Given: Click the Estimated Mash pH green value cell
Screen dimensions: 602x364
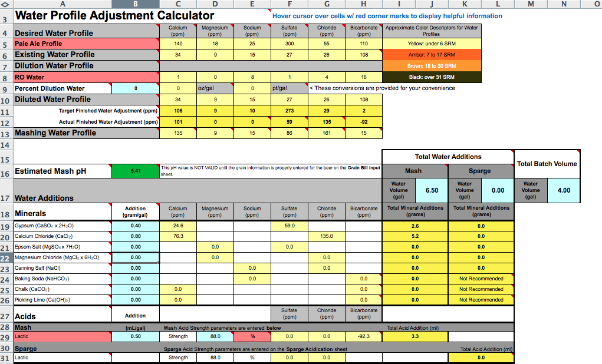Looking at the screenshot, I should [136, 171].
